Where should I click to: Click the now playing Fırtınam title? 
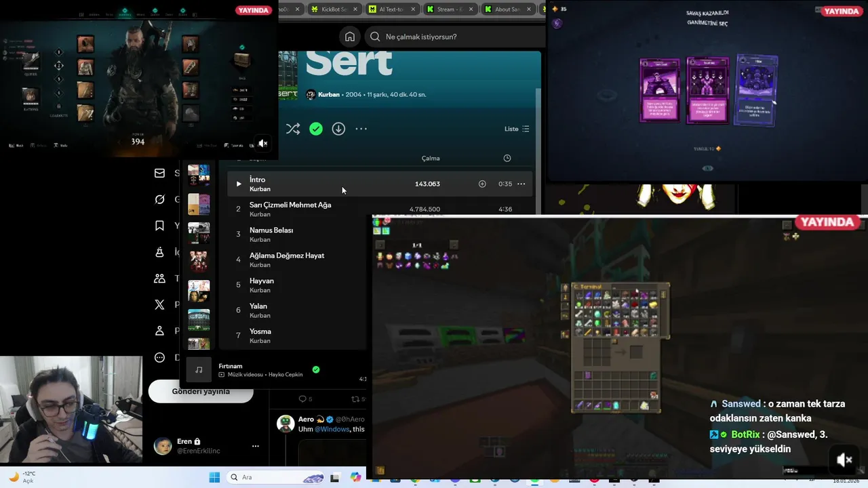tap(231, 366)
